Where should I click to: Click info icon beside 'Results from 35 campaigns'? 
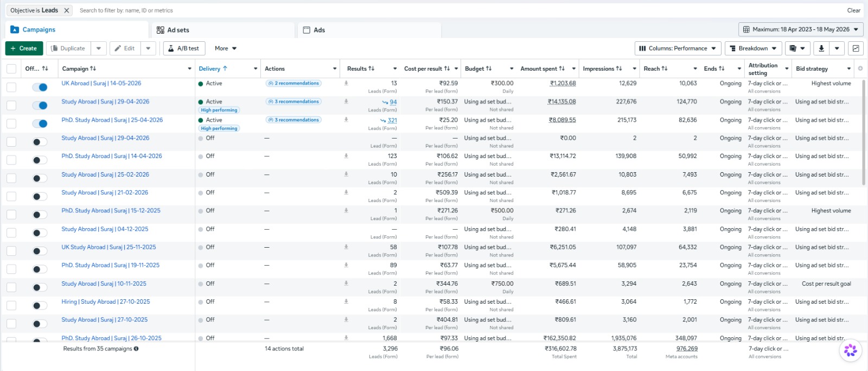pos(136,349)
